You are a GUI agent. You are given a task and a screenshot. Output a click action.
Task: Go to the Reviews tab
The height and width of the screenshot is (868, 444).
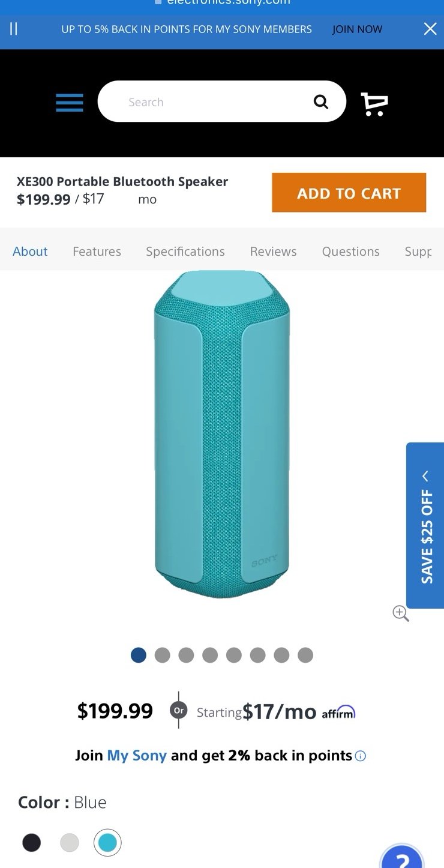pos(274,252)
